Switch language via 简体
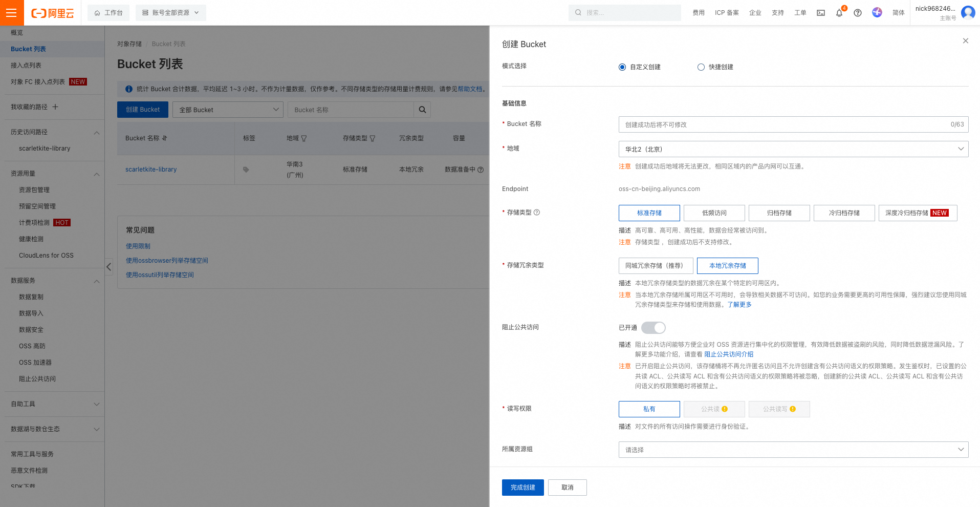This screenshot has height=507, width=980. pyautogui.click(x=899, y=13)
